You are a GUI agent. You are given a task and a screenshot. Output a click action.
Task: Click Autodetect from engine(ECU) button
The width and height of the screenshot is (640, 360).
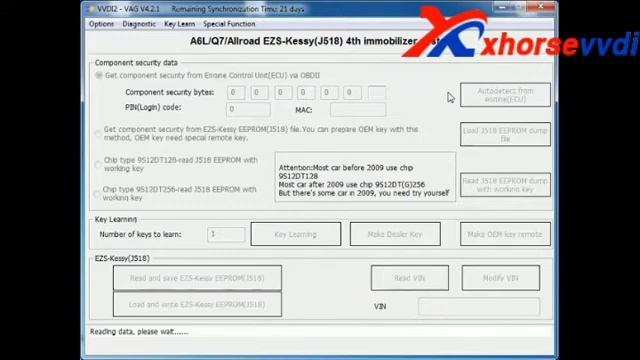[x=505, y=95]
